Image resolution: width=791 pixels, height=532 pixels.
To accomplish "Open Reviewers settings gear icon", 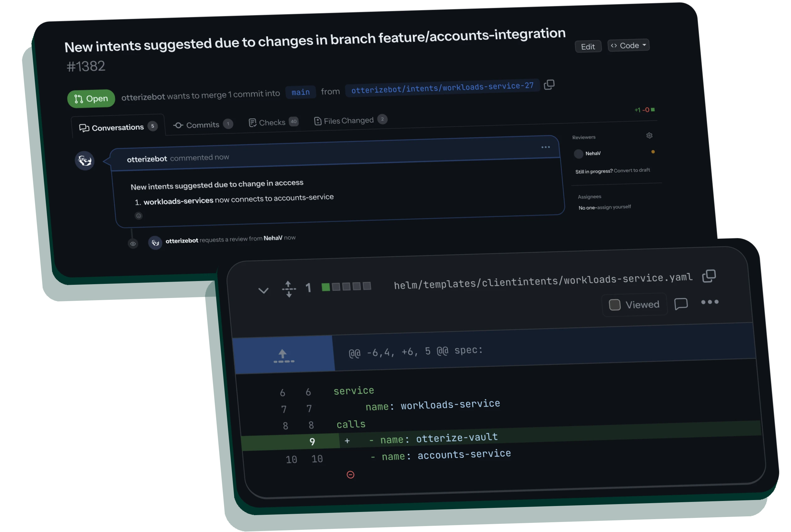I will pyautogui.click(x=649, y=135).
